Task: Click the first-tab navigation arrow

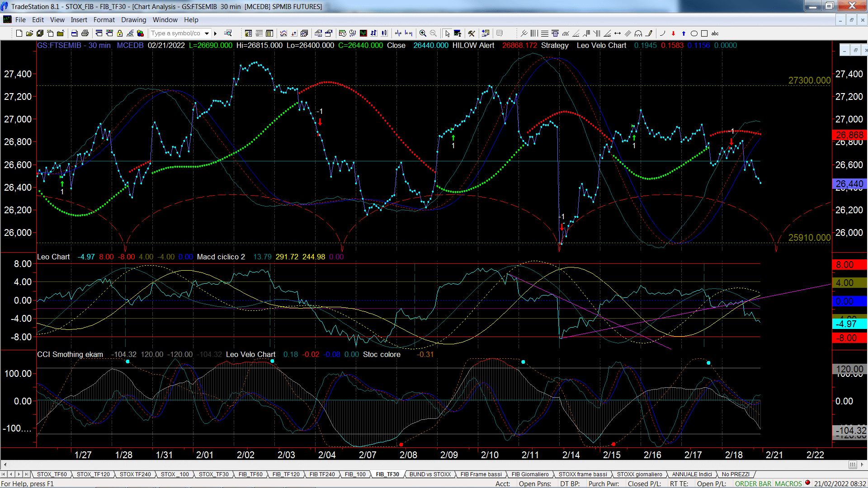Action: pyautogui.click(x=4, y=474)
